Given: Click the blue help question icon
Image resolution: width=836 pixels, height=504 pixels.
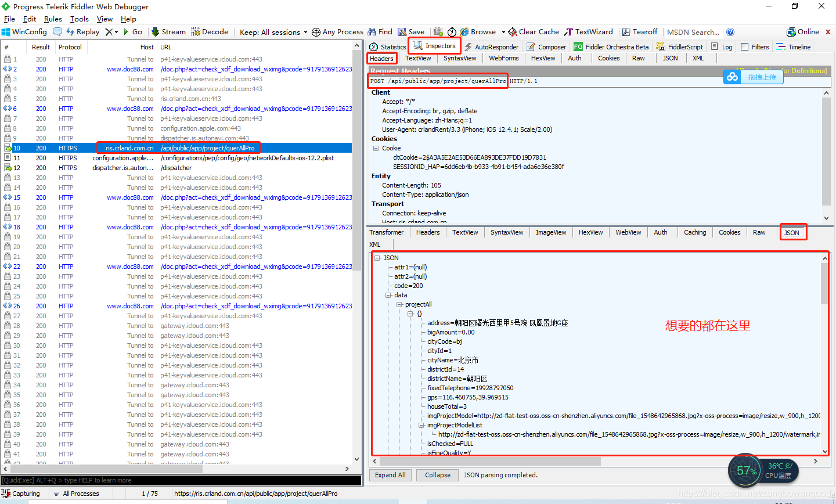Looking at the screenshot, I should click(730, 32).
